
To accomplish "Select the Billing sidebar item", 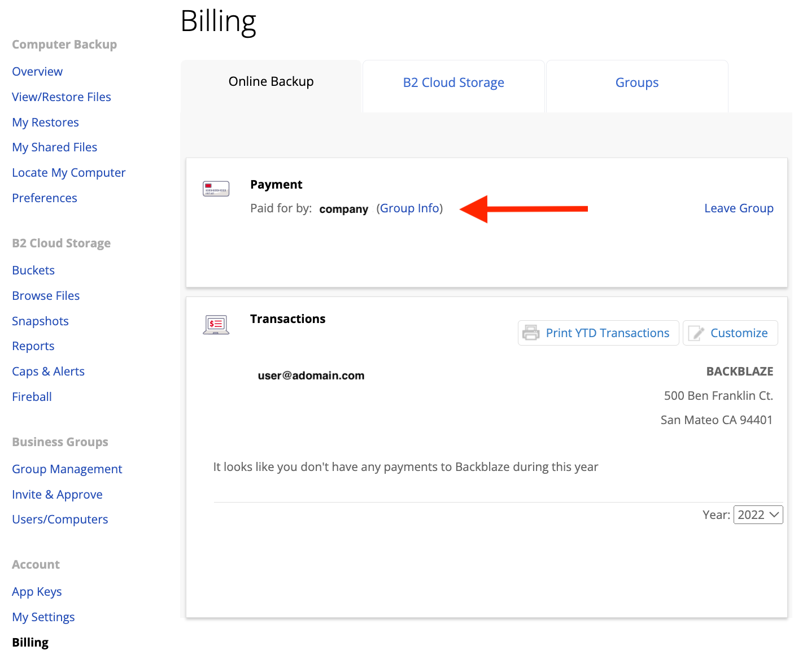I will (x=30, y=643).
